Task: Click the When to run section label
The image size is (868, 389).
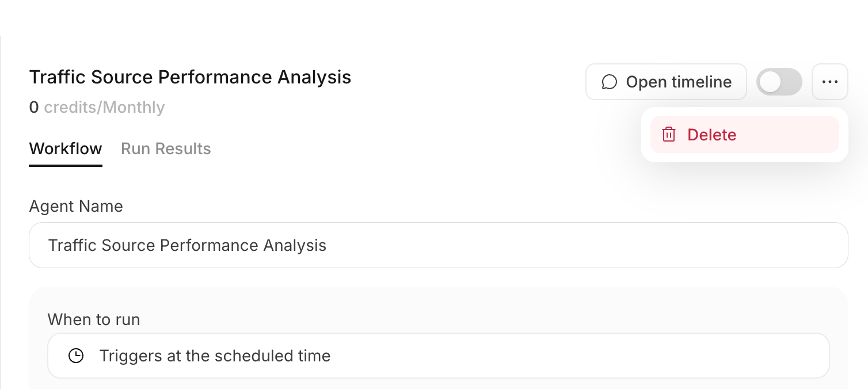Action: (x=94, y=319)
